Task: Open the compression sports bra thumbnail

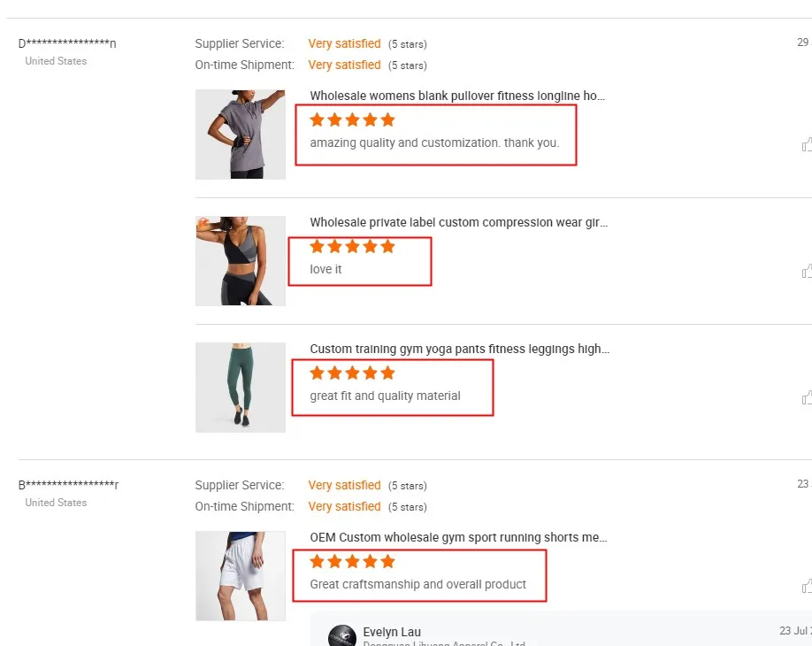Action: tap(241, 261)
